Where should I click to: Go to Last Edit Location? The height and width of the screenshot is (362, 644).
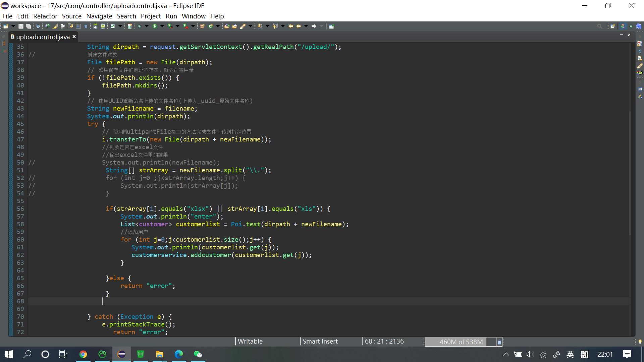click(x=290, y=26)
